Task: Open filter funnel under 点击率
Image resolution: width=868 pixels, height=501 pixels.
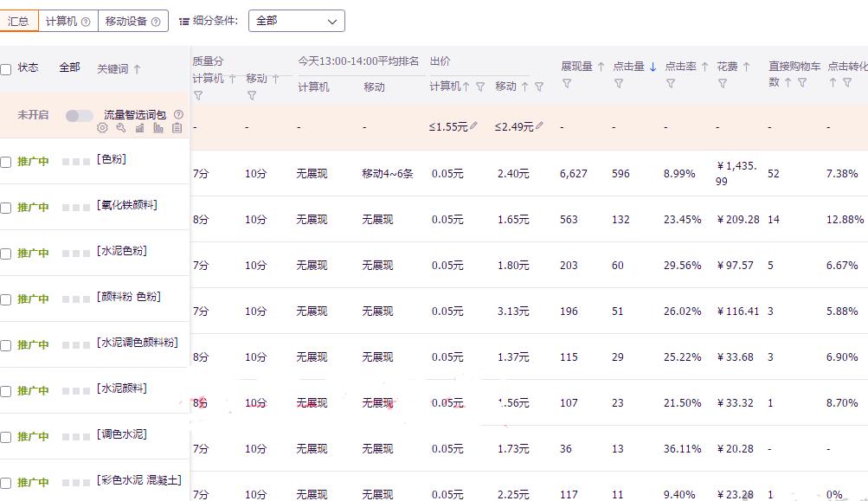Action: click(671, 84)
